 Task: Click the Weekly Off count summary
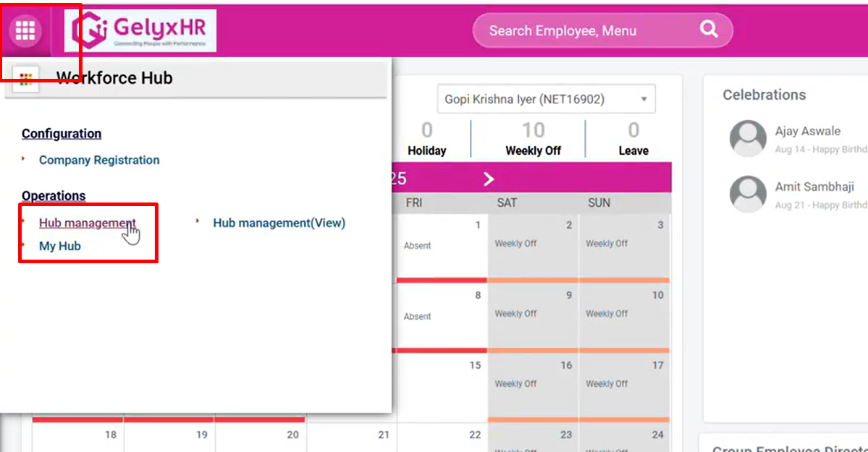tap(533, 140)
